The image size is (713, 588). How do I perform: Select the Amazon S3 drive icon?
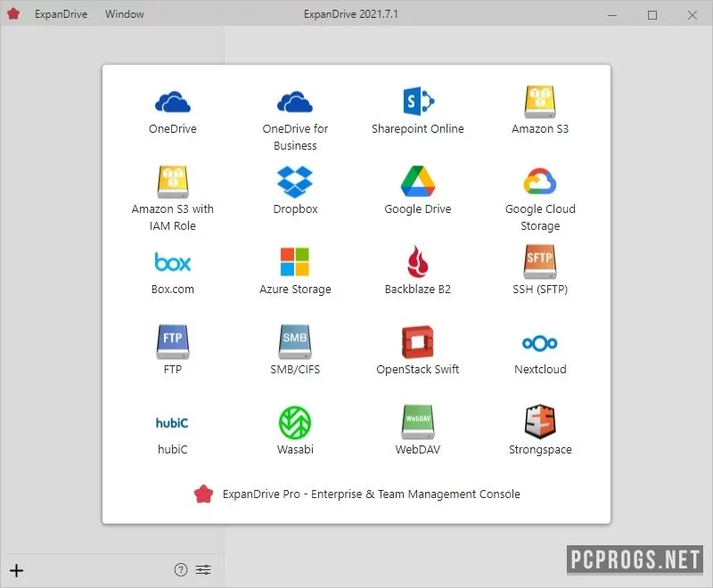pyautogui.click(x=540, y=102)
